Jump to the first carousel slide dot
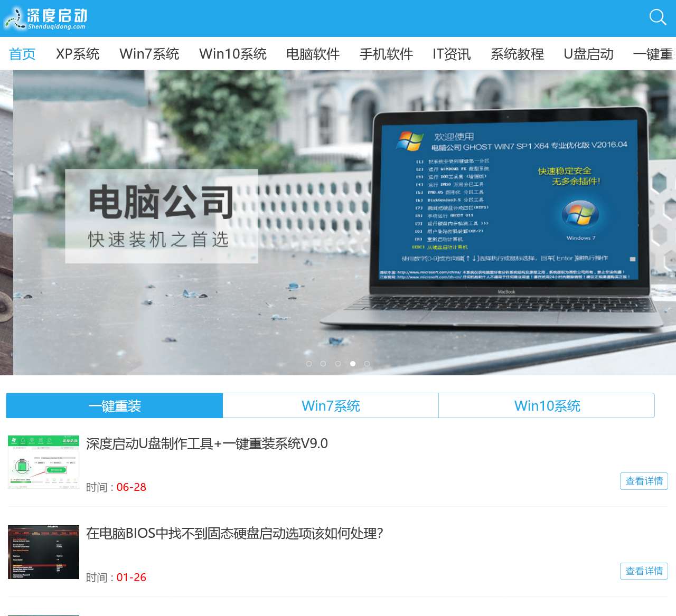This screenshot has width=676, height=616. (309, 364)
